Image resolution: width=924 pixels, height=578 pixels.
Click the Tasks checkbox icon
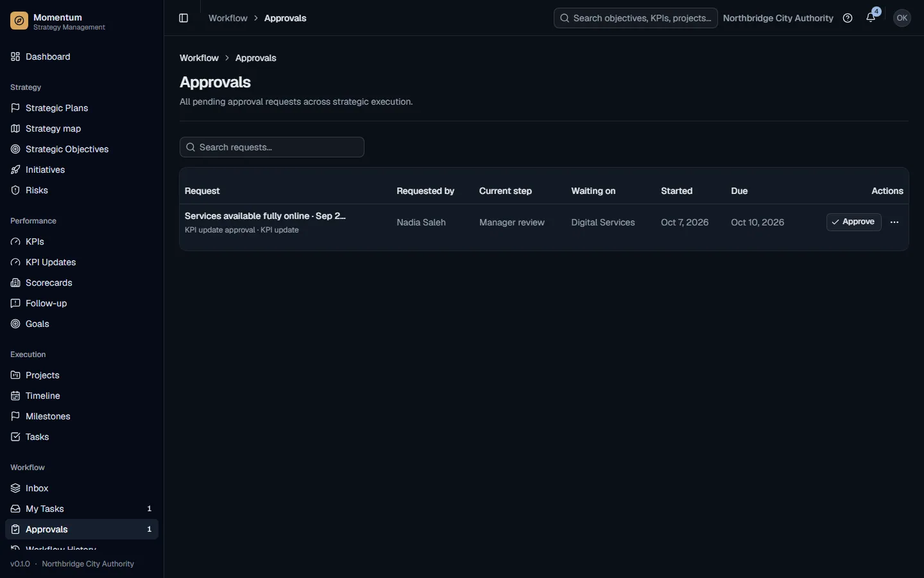[x=15, y=437]
